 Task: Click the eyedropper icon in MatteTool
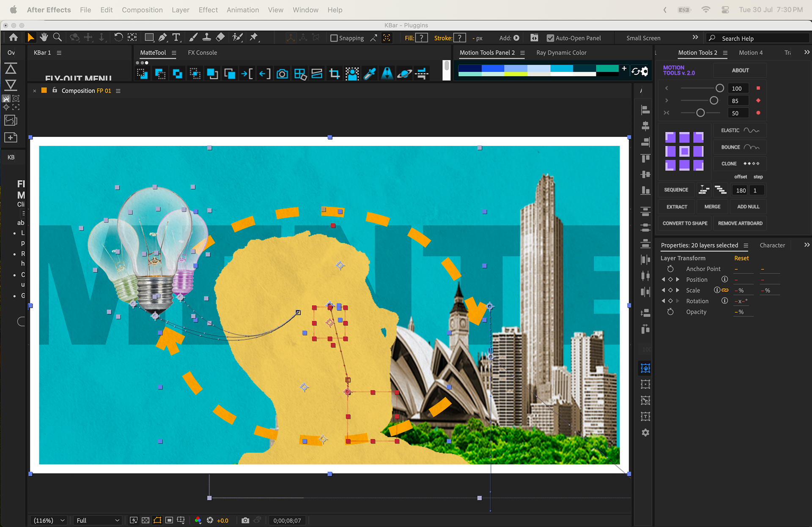(x=370, y=74)
